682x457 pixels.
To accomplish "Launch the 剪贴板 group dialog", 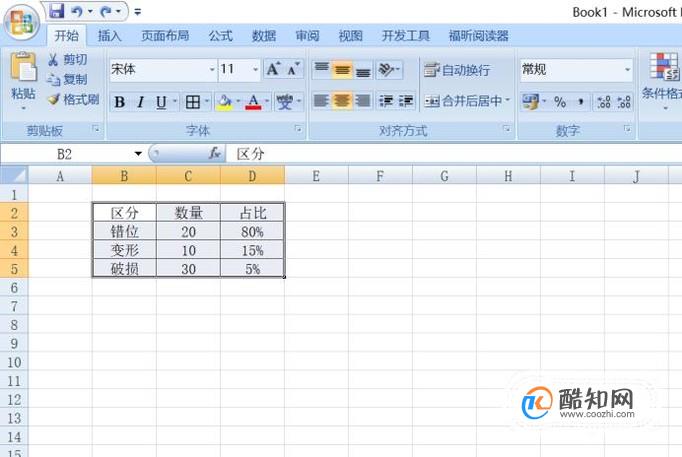I will coord(96,129).
